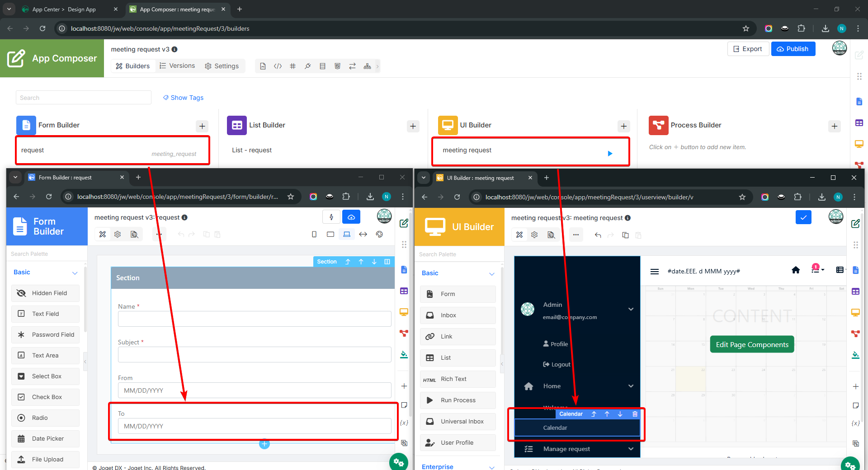Switch to the Versions tab

click(177, 66)
